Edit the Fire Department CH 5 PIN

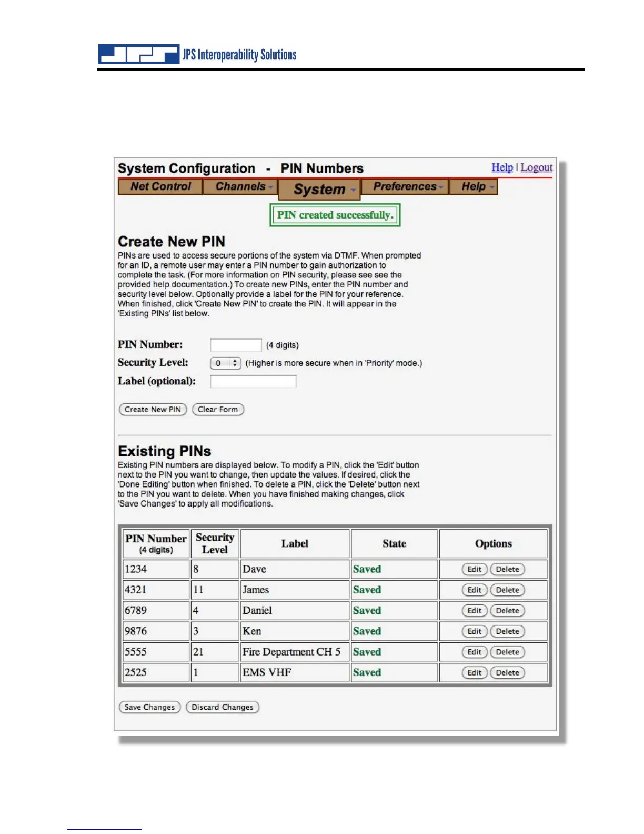tap(475, 652)
